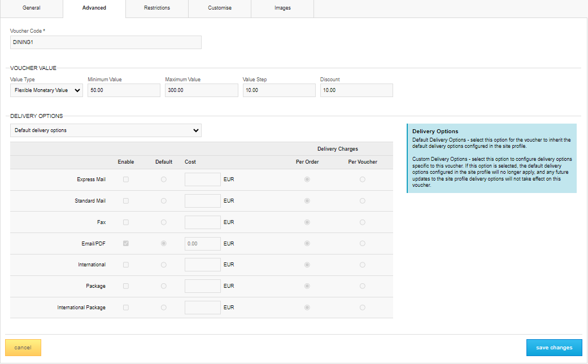Select Per Voucher for Fax
Image resolution: width=588 pixels, height=364 pixels.
362,222
